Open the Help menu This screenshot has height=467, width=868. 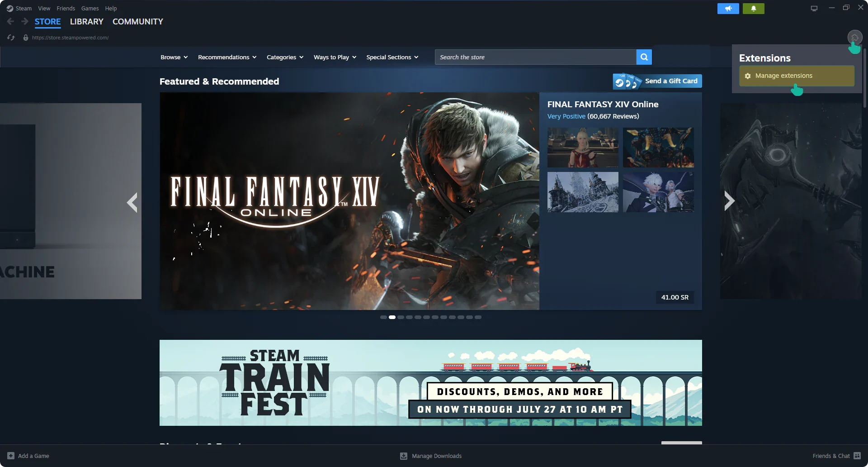[x=111, y=8]
